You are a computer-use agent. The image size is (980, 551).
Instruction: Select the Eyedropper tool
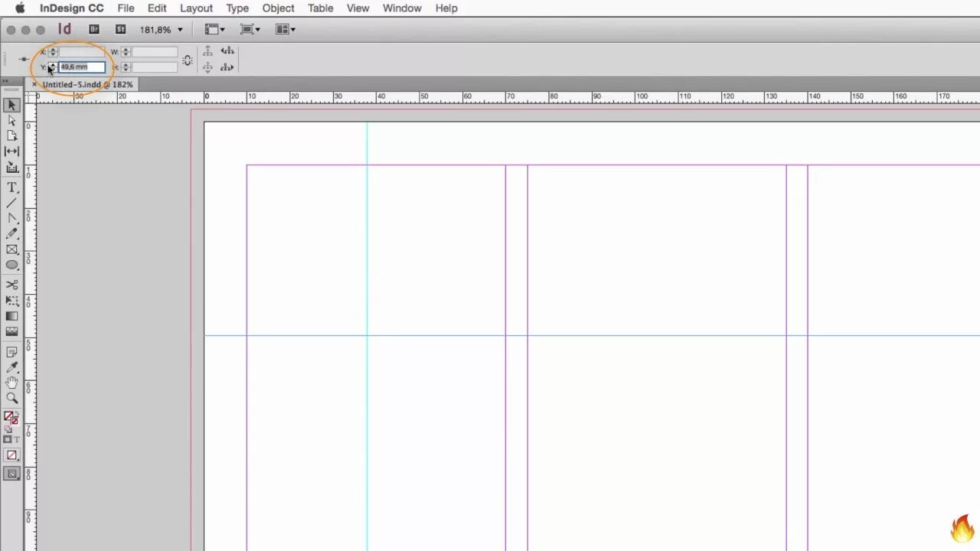click(11, 367)
